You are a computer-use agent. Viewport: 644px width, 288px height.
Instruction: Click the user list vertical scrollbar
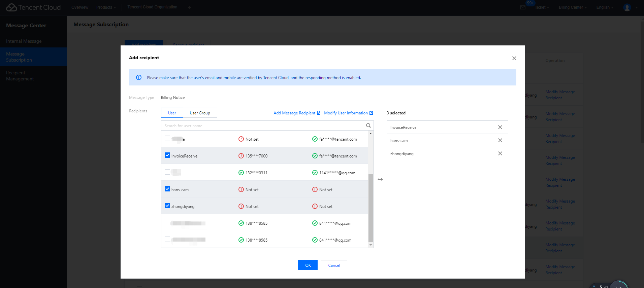click(371, 208)
